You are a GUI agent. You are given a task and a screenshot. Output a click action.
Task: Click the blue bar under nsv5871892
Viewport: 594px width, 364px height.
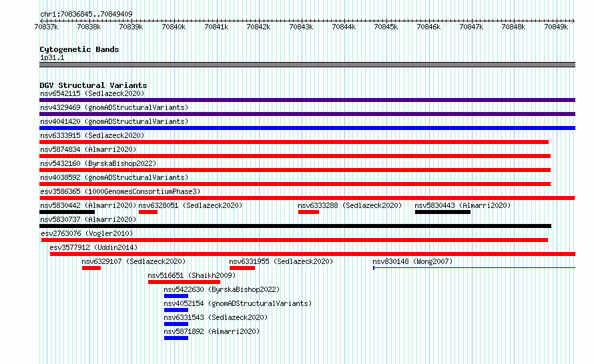[176, 338]
